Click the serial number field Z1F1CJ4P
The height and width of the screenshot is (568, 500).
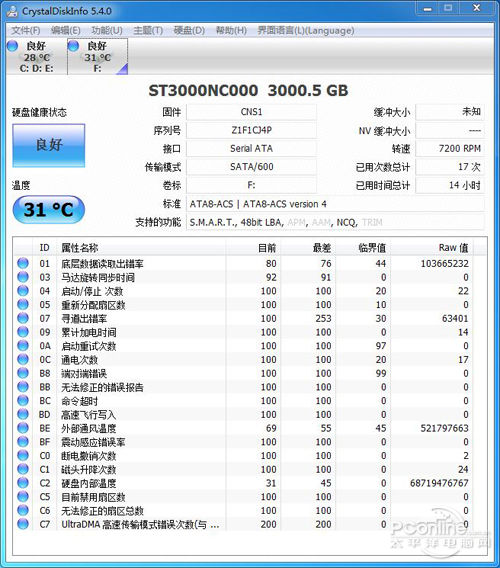[x=251, y=130]
